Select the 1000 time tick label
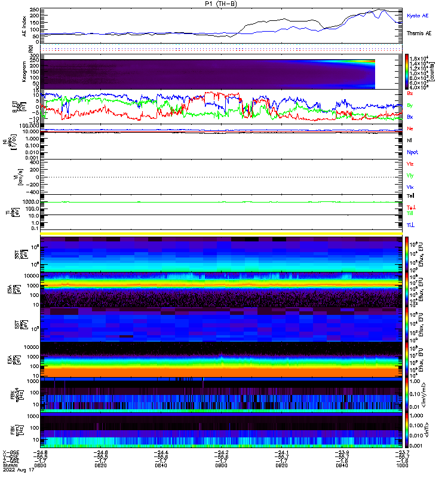This screenshot has height=478, width=448. click(x=402, y=465)
